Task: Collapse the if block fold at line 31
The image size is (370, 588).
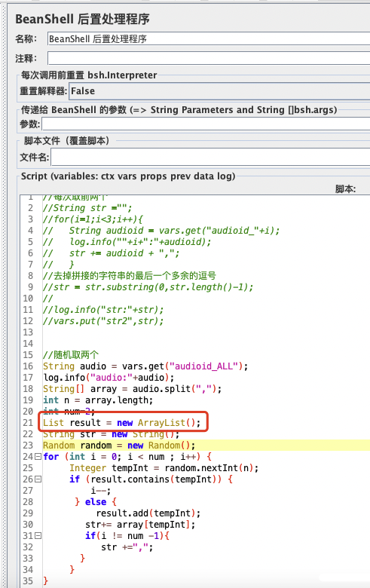Action: tap(38, 536)
